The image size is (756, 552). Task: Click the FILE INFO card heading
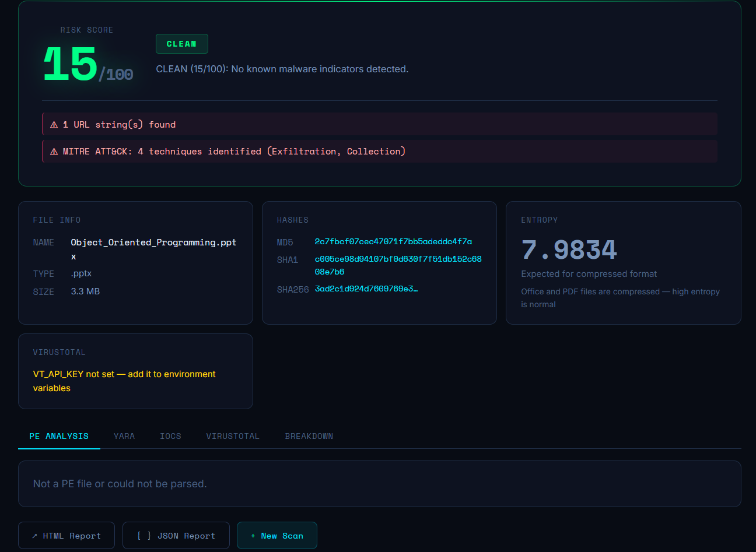pyautogui.click(x=57, y=220)
